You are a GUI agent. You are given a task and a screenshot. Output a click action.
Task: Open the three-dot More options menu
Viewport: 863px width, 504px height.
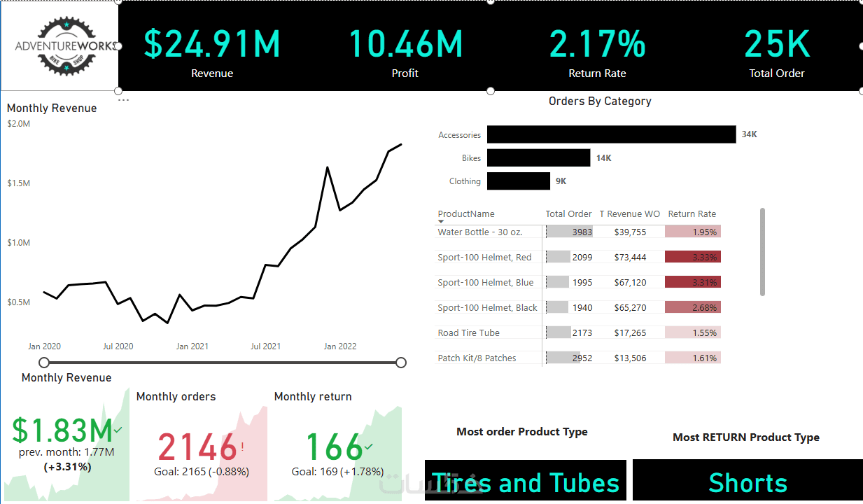pyautogui.click(x=124, y=100)
